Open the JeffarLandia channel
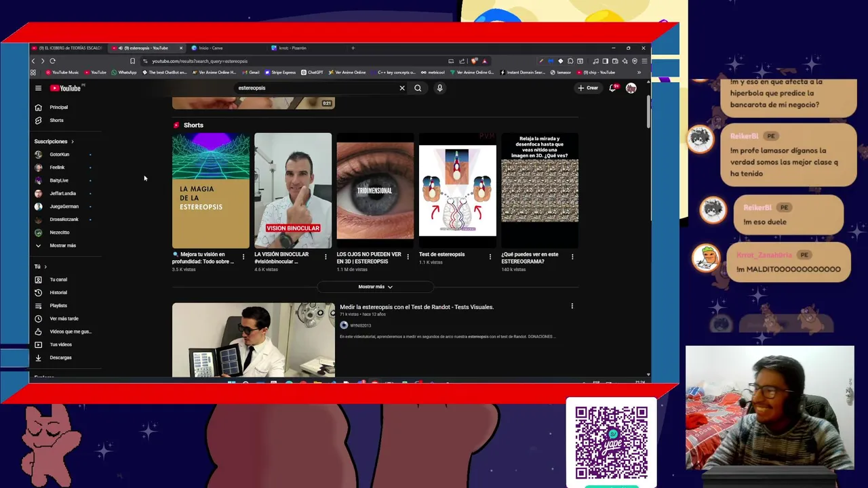 66,193
